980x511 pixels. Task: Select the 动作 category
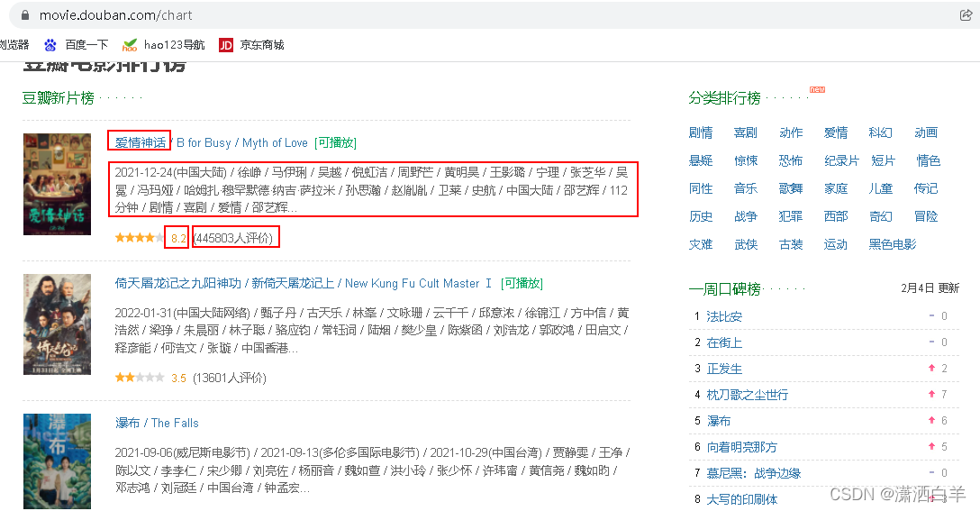tap(791, 132)
